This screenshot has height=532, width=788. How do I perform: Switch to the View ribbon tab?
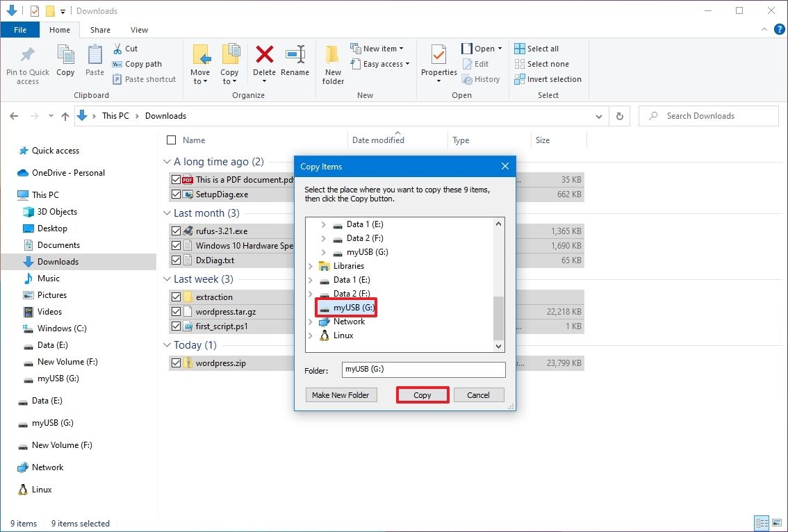(139, 30)
